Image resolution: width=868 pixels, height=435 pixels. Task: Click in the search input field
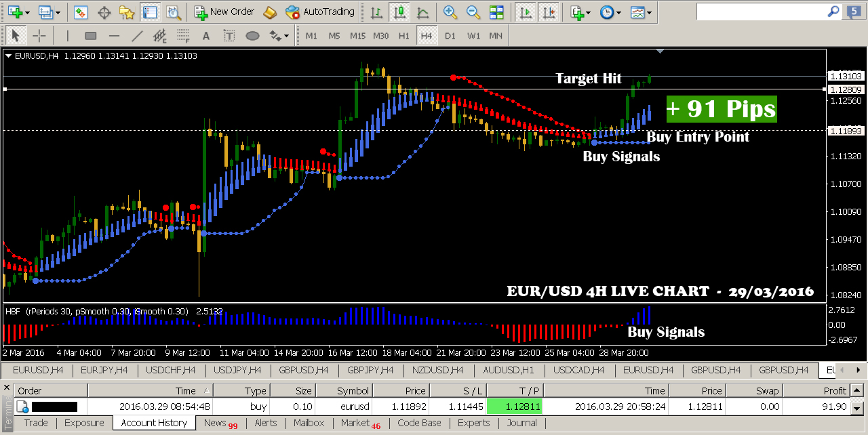click(x=760, y=12)
